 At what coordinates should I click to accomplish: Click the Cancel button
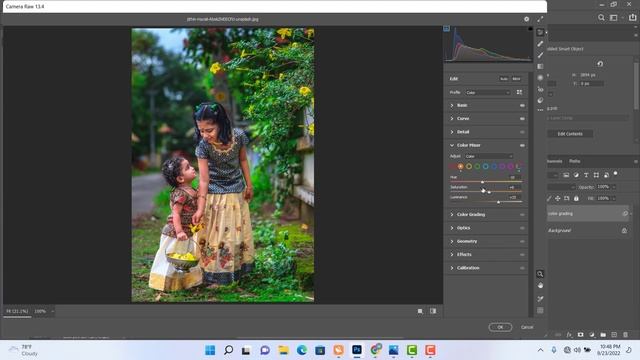point(527,327)
